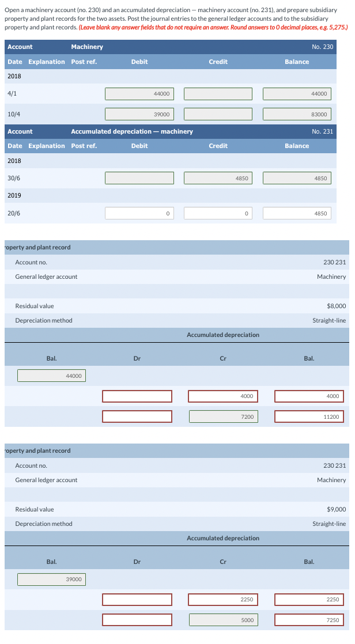This screenshot has width=355, height=644.
Task: Click the accumulated depreciation 30/6 debit field
Action: 139,178
